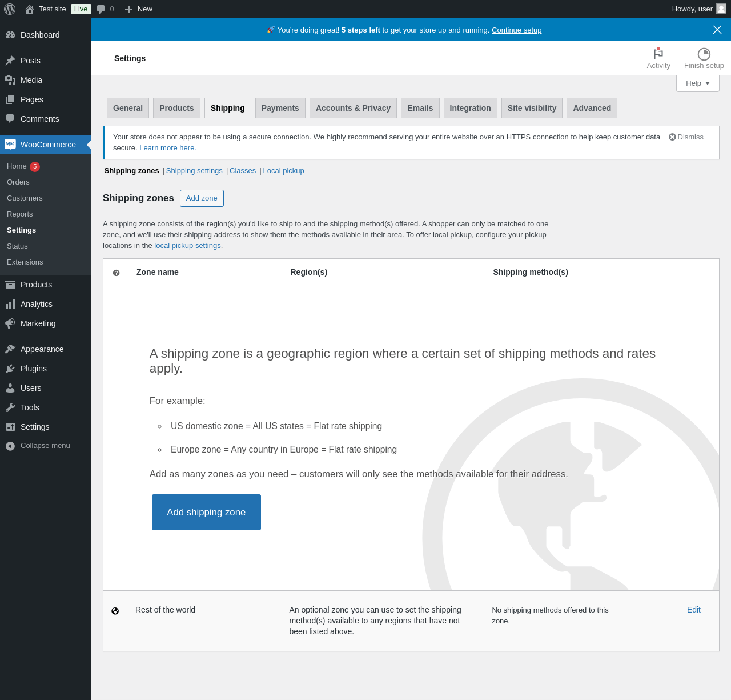This screenshot has width=731, height=700.
Task: Open the user avatar in admin bar
Action: click(x=721, y=9)
